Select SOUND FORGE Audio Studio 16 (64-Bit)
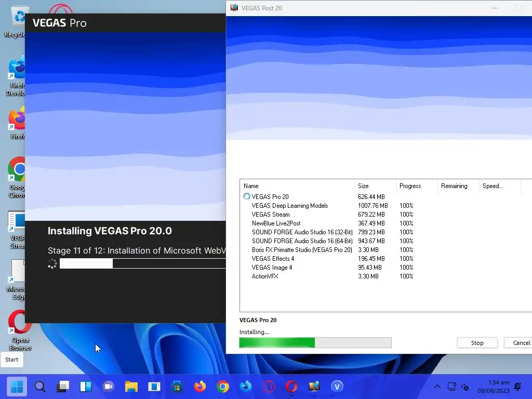This screenshot has height=399, width=532. coord(386,241)
